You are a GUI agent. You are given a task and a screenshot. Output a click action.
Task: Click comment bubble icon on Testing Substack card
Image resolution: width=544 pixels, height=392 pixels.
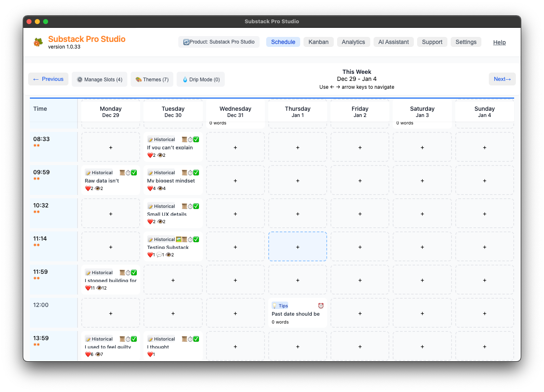pos(159,255)
